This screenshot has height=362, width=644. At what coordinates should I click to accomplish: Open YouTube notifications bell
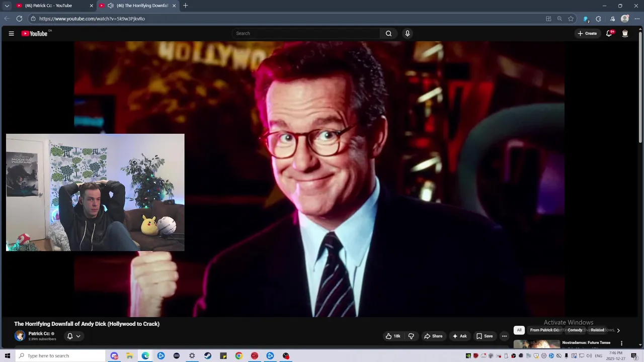pyautogui.click(x=609, y=34)
